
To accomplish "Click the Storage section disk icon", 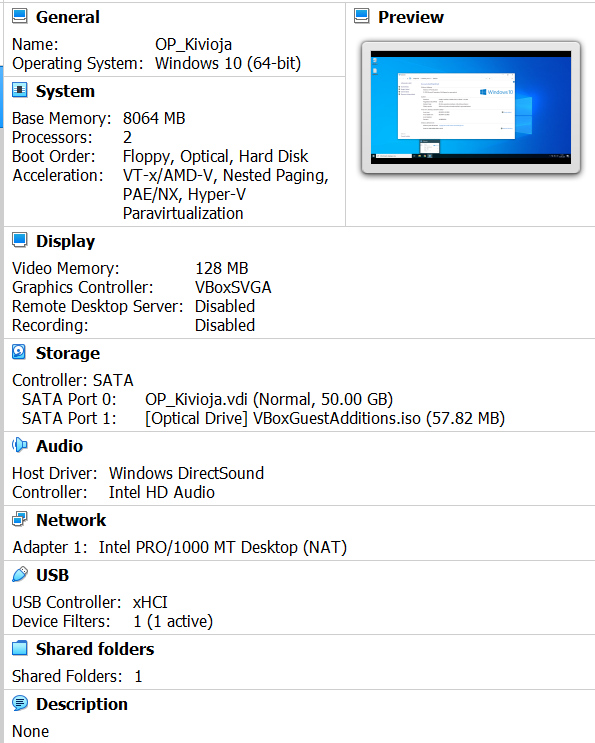I will click(19, 352).
